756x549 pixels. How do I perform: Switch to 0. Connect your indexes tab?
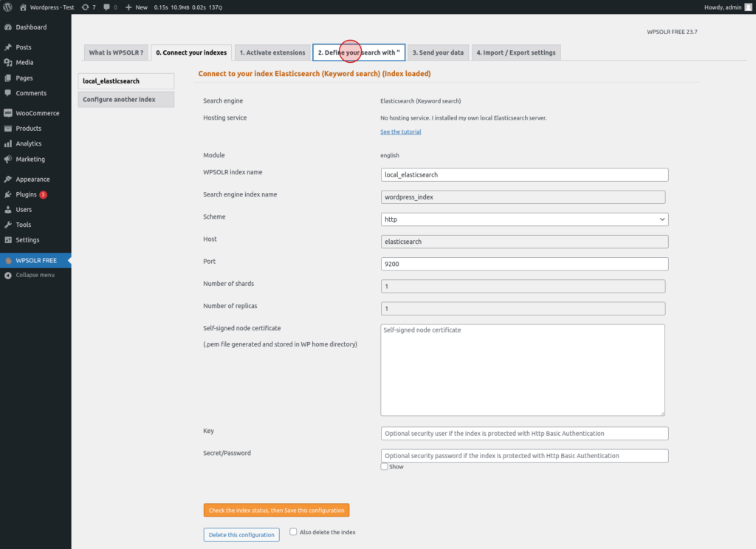tap(191, 52)
